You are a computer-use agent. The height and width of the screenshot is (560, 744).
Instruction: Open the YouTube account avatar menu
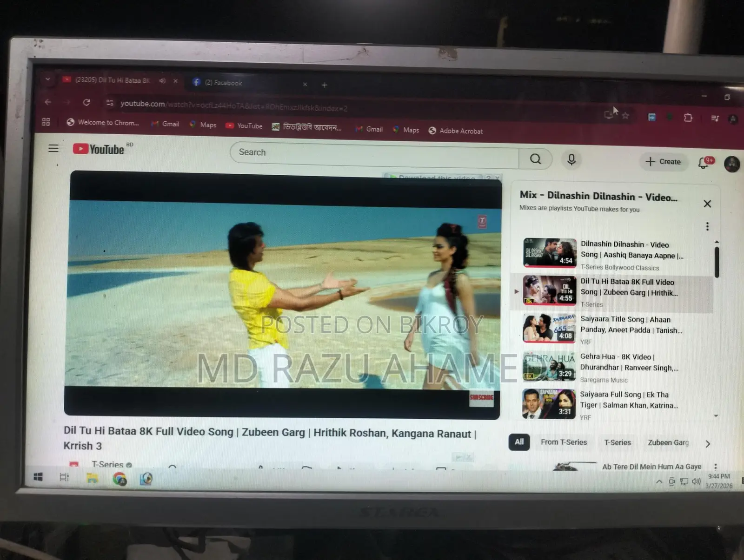click(732, 164)
